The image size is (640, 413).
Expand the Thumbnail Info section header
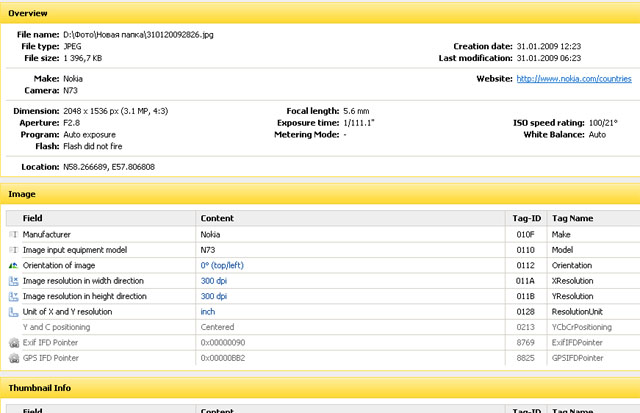coord(40,386)
